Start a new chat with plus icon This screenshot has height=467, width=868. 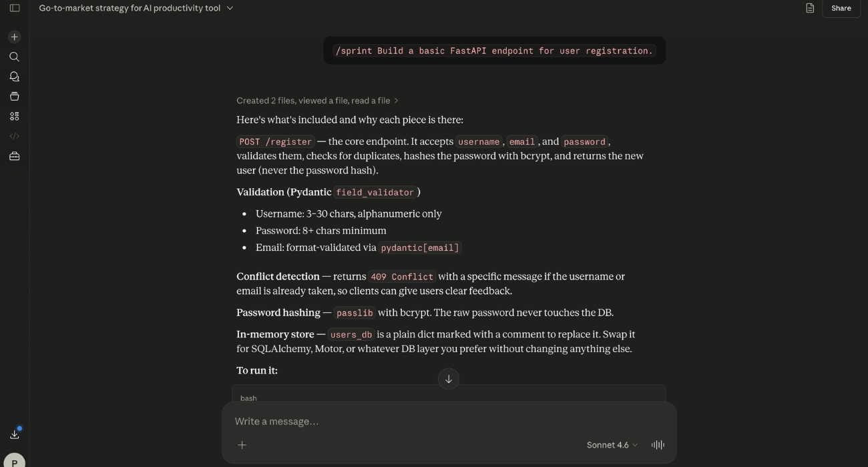pos(15,37)
